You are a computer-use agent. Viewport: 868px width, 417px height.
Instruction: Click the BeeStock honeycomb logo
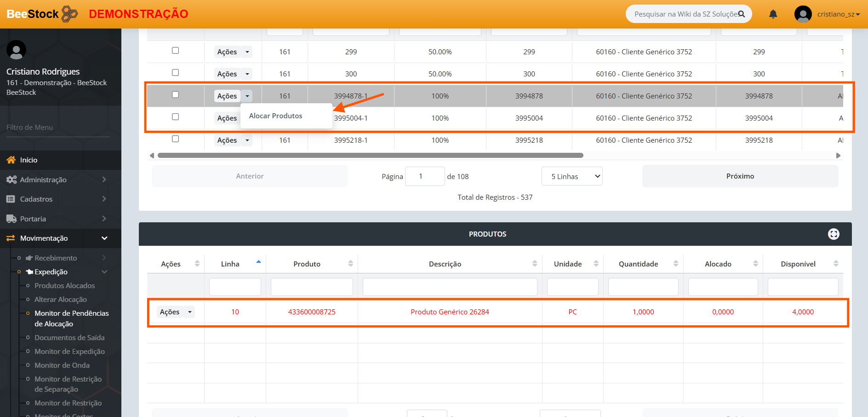[69, 14]
